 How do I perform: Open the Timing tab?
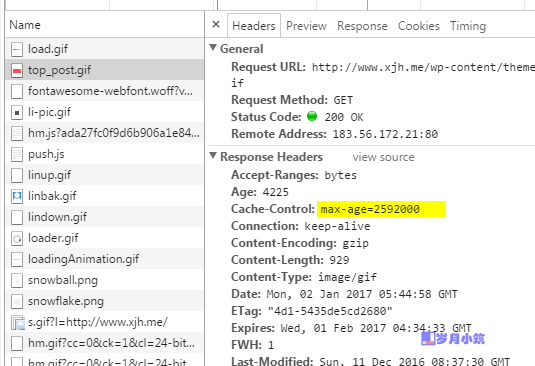468,26
